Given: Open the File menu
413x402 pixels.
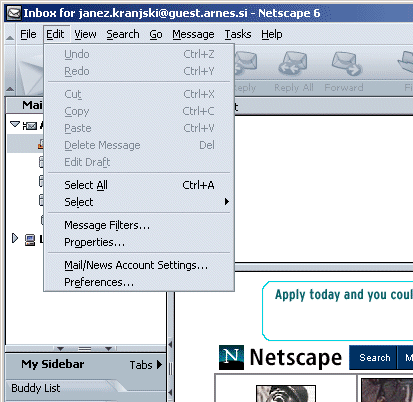Looking at the screenshot, I should tap(28, 34).
